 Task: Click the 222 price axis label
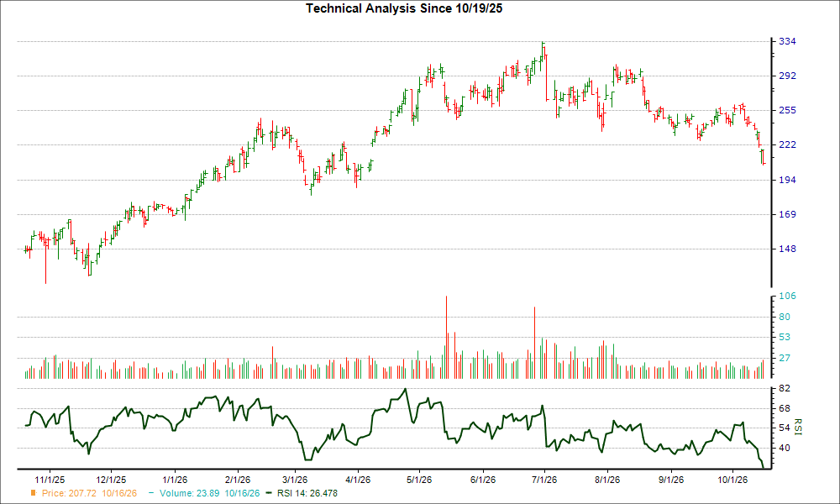tap(787, 145)
